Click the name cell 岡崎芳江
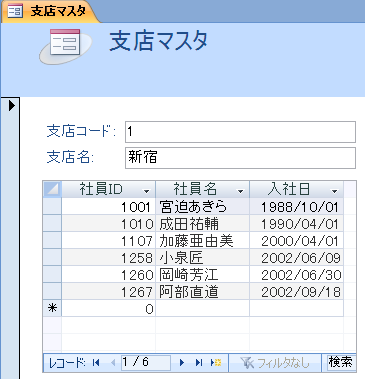This screenshot has width=365, height=379. click(203, 275)
